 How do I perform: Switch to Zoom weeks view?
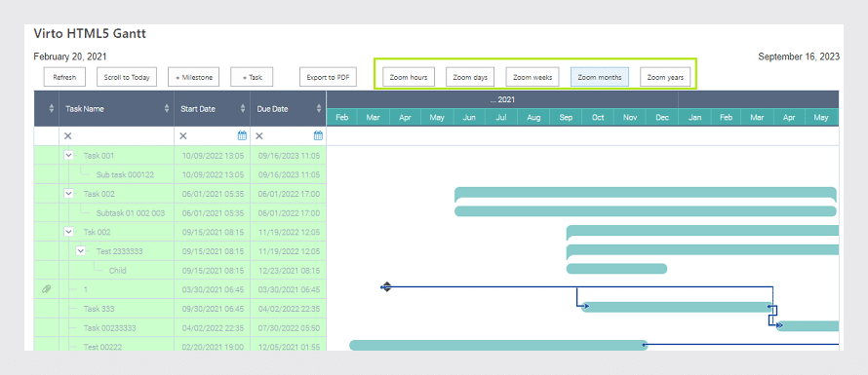tap(533, 77)
